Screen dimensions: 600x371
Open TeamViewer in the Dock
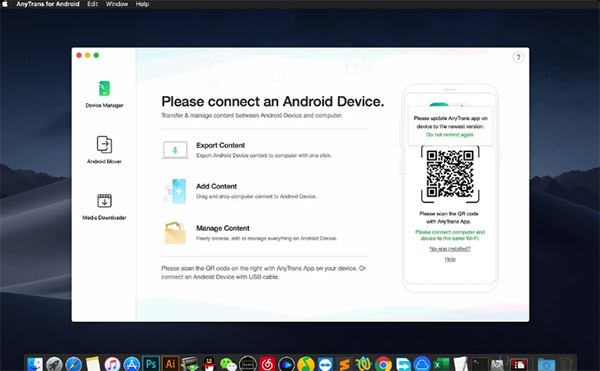(x=325, y=364)
